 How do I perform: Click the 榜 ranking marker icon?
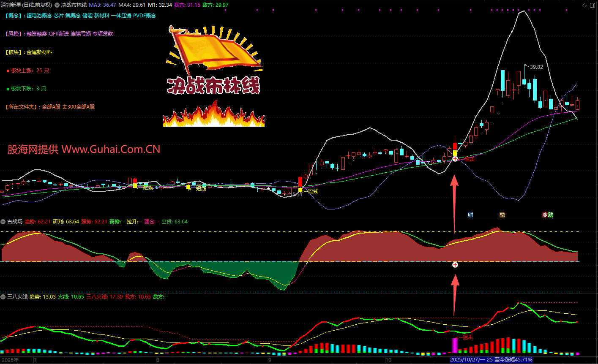(x=502, y=215)
